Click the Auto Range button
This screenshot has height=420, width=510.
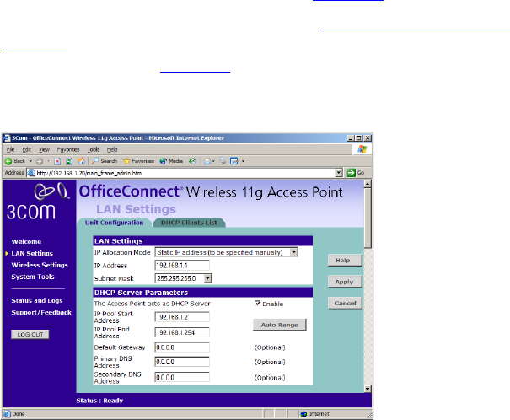click(280, 325)
